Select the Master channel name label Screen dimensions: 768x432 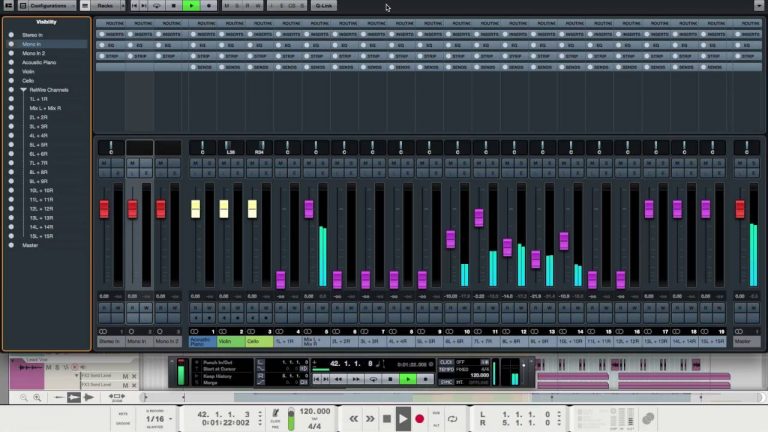coord(746,341)
